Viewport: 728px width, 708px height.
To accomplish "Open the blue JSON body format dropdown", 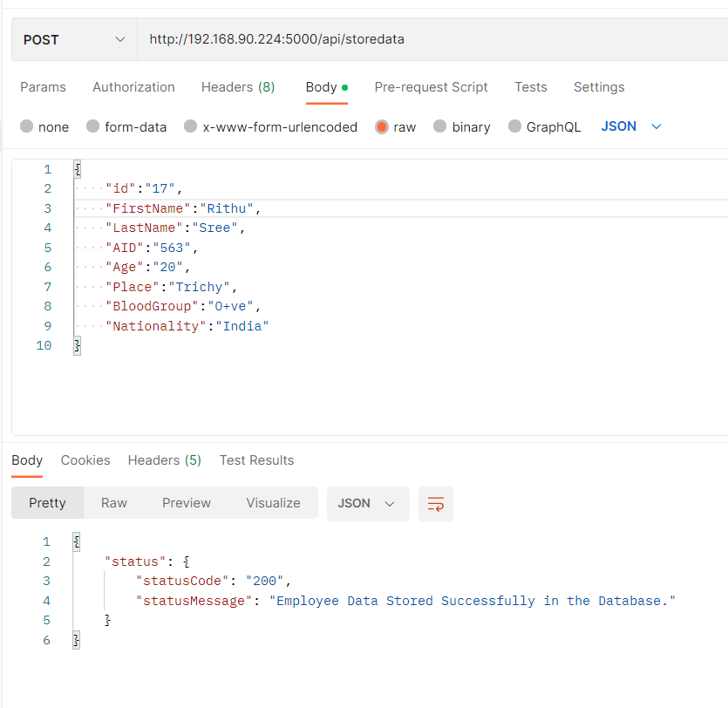I will [x=631, y=126].
